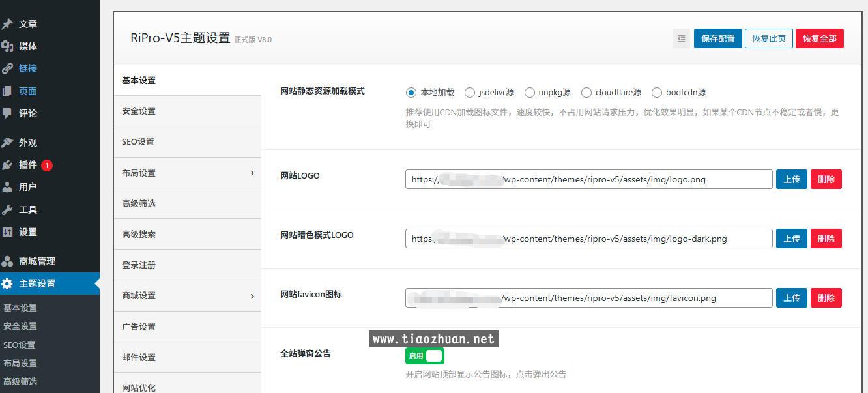Click the 插件 plugin plug icon

click(8, 165)
